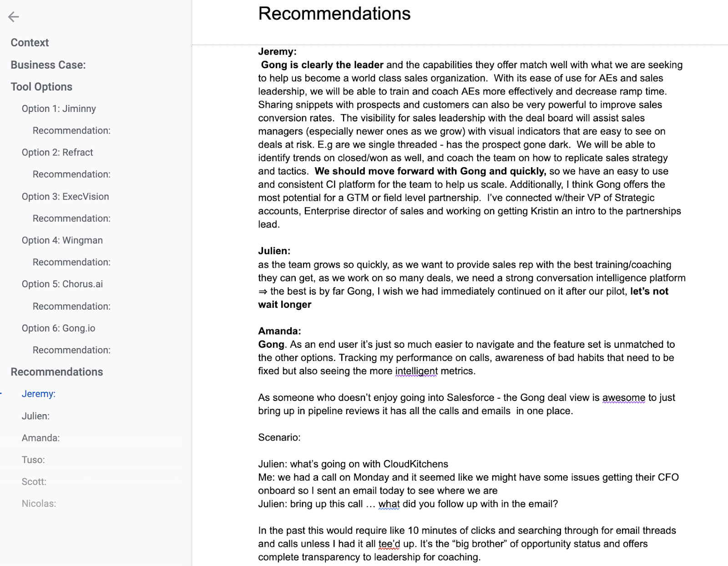This screenshot has height=566, width=728.
Task: Select the highlighted Jeremy: outline entry
Action: click(x=39, y=394)
